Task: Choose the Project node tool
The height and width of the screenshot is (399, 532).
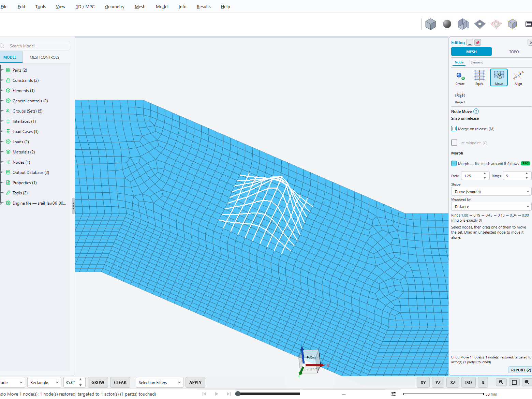Action: [460, 97]
